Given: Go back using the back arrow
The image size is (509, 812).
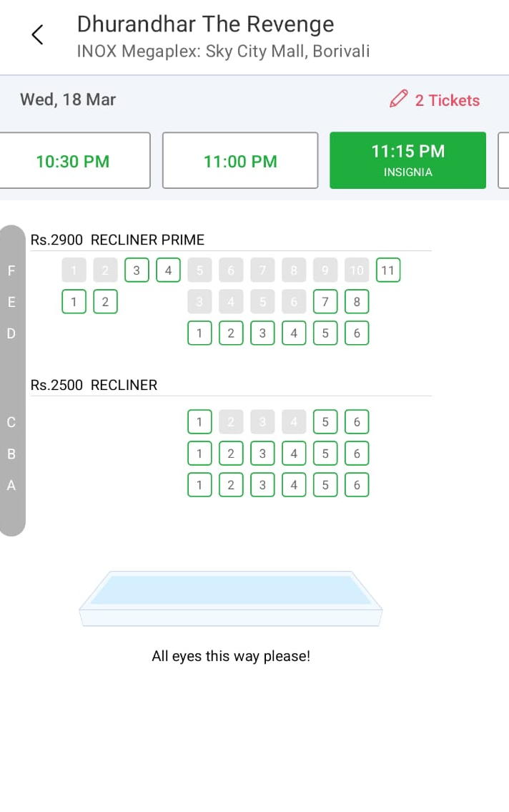Looking at the screenshot, I should [x=38, y=34].
